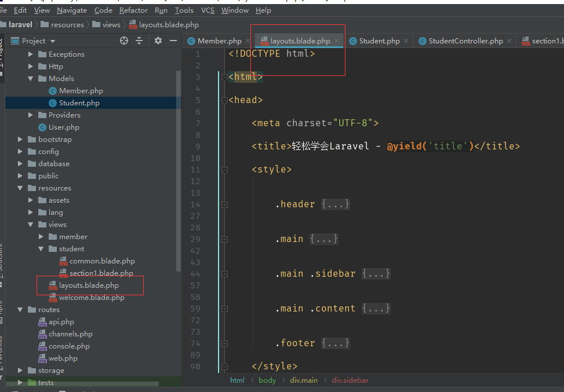The height and width of the screenshot is (392, 564).
Task: Expand the folded .header CSS block
Action: click(x=224, y=204)
